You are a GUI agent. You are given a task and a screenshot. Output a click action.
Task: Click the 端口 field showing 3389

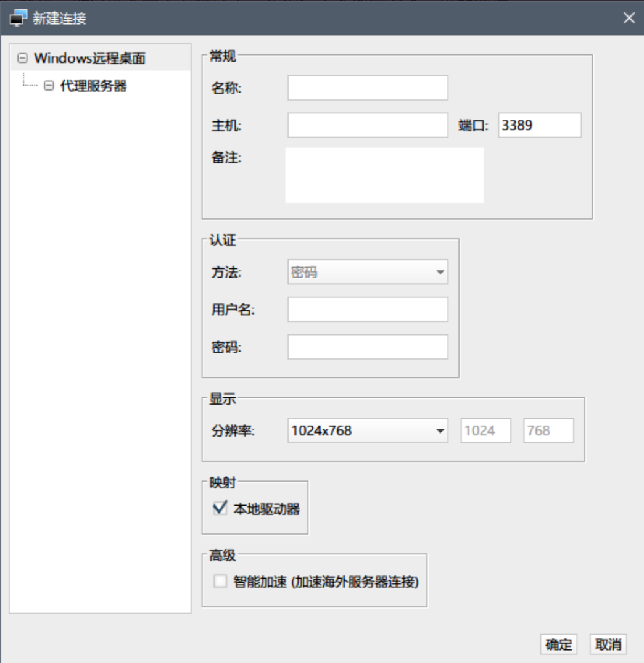[x=539, y=125]
